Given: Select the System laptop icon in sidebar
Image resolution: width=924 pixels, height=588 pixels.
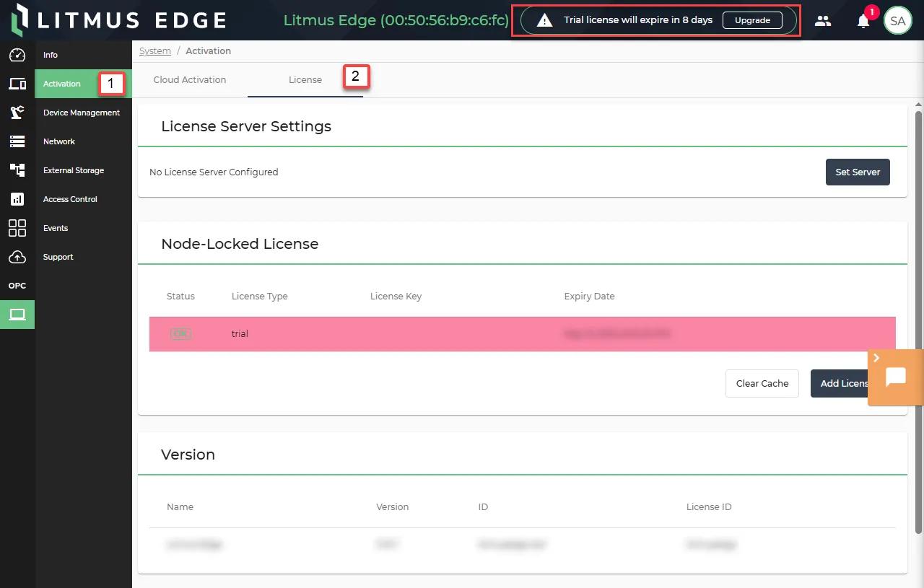Looking at the screenshot, I should (x=17, y=315).
